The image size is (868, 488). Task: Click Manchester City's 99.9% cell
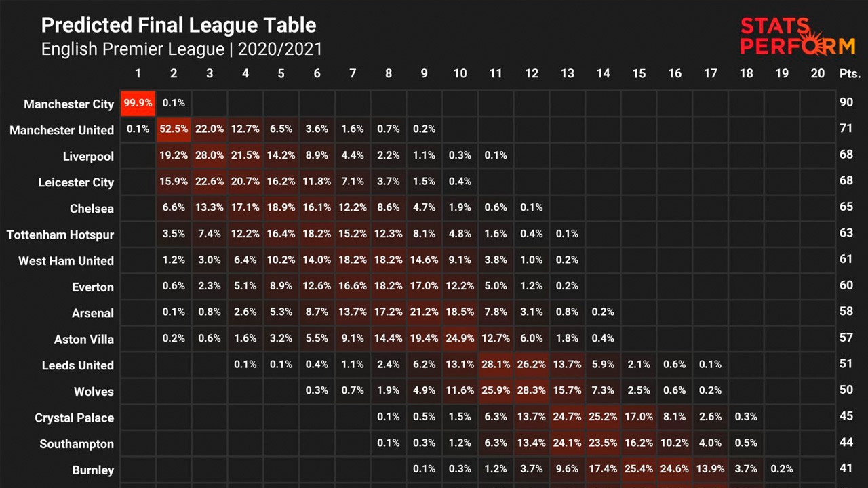(x=138, y=104)
